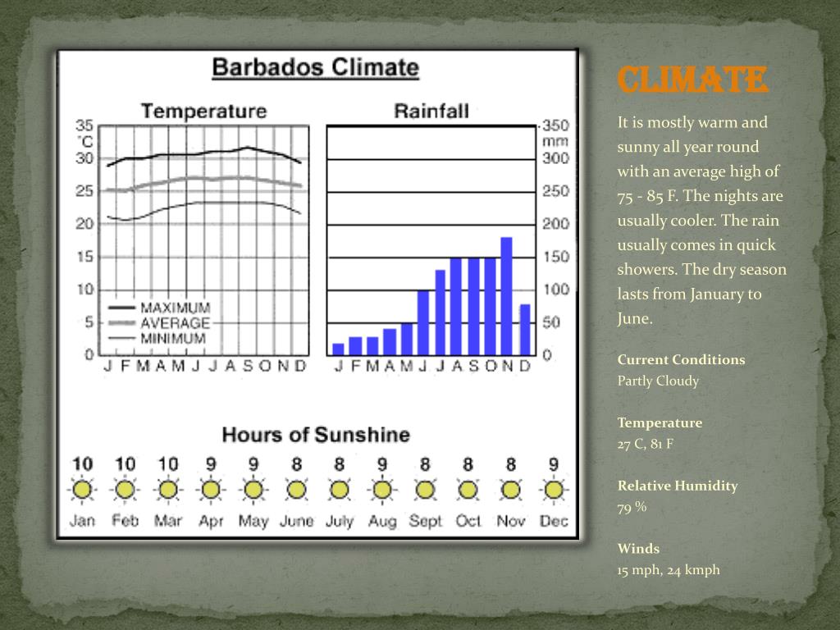This screenshot has width=840, height=630.
Task: Click the December rainfall bar
Action: tap(525, 330)
